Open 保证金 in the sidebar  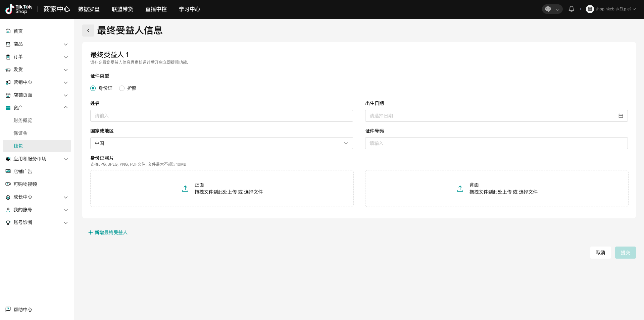click(x=20, y=133)
